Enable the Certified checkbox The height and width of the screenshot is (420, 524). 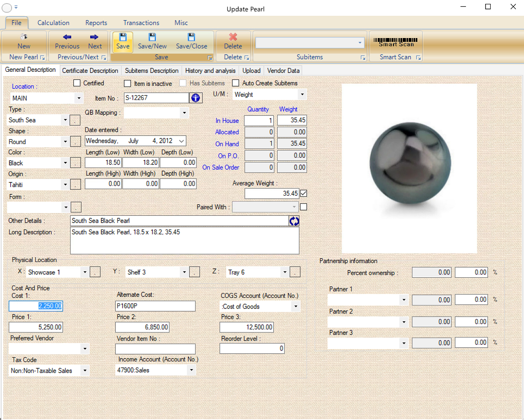pos(77,83)
